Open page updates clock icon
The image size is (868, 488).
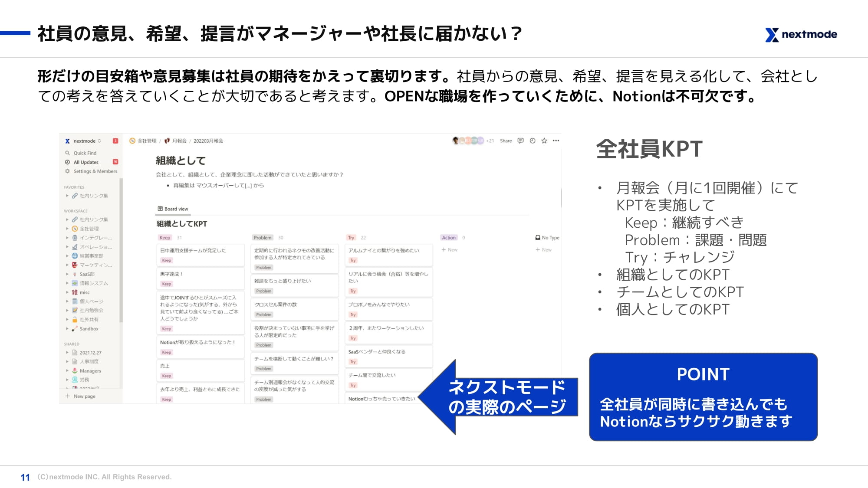533,141
